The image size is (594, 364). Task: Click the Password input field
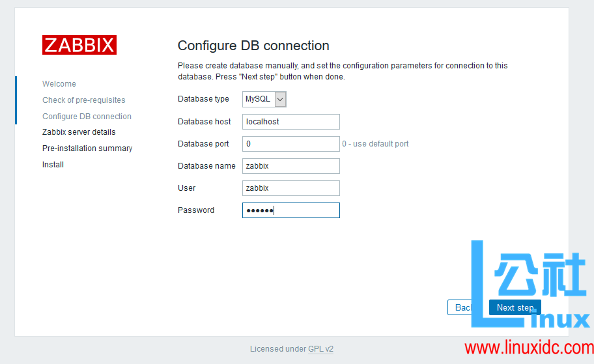click(291, 210)
